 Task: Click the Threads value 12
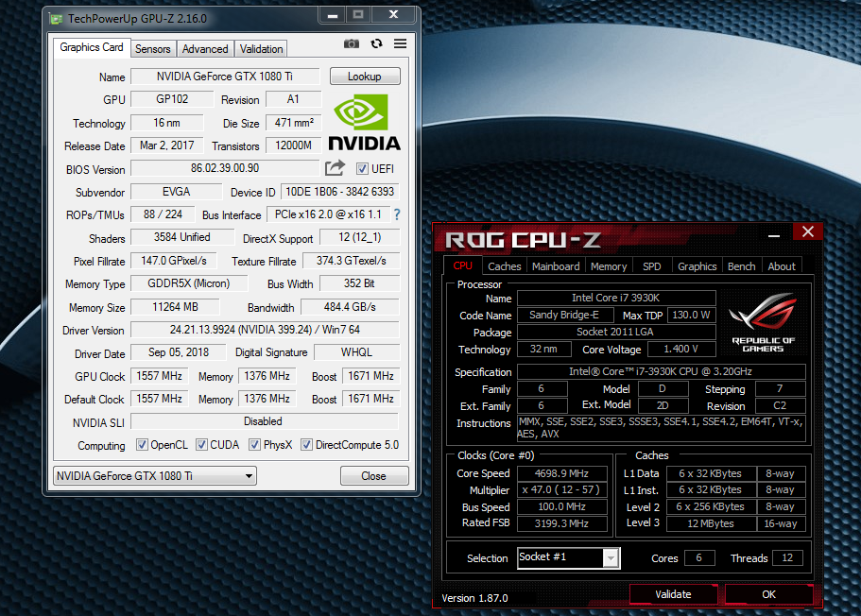pos(787,557)
